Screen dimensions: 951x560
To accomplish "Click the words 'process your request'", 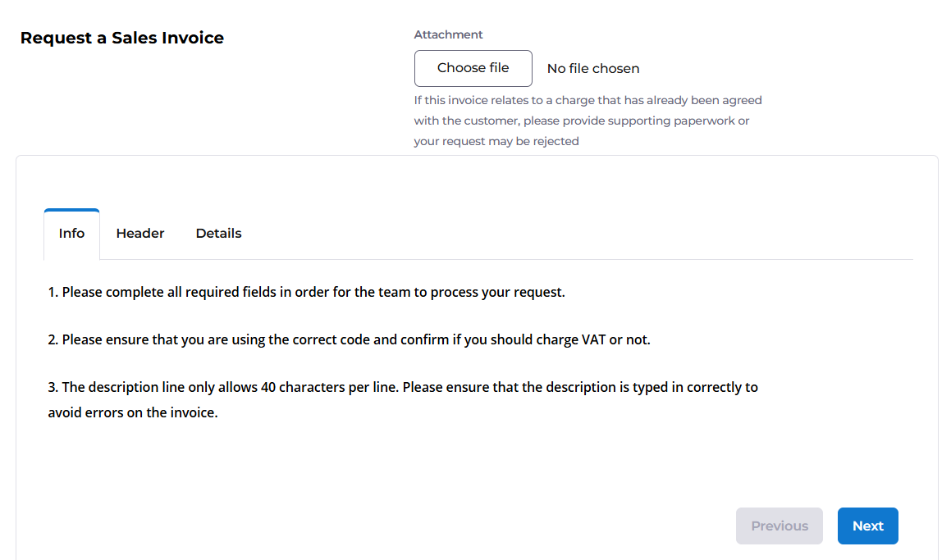I will pyautogui.click(x=497, y=292).
